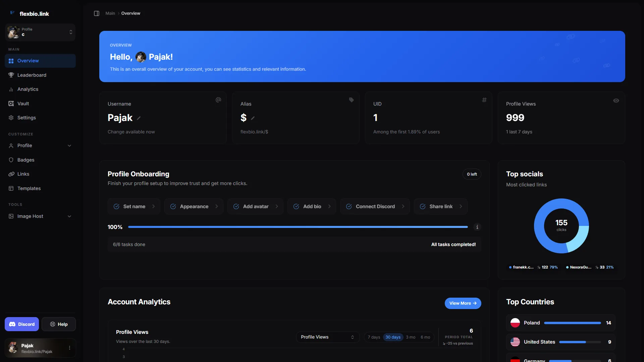
Task: Click the United States flag icon
Action: click(x=515, y=342)
